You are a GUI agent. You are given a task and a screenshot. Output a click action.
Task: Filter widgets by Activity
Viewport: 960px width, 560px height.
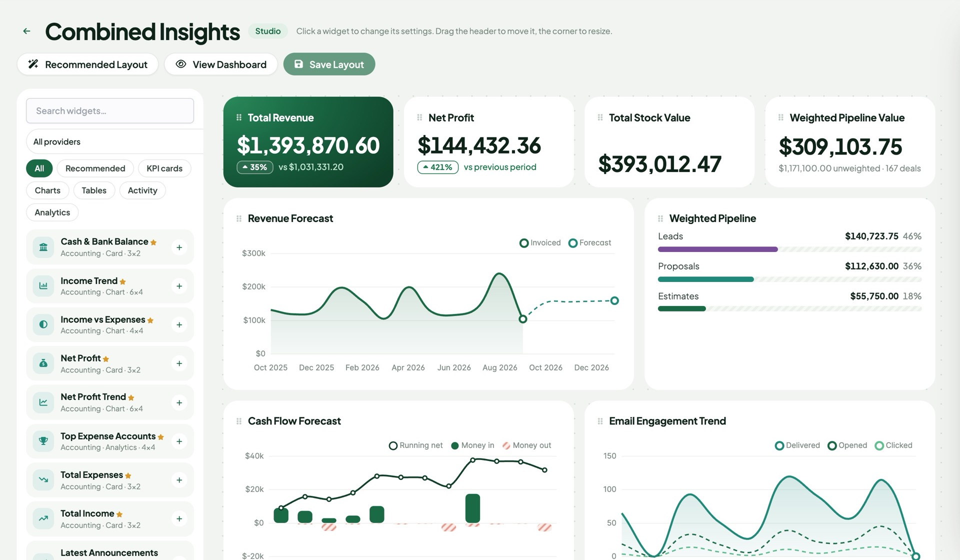click(142, 190)
